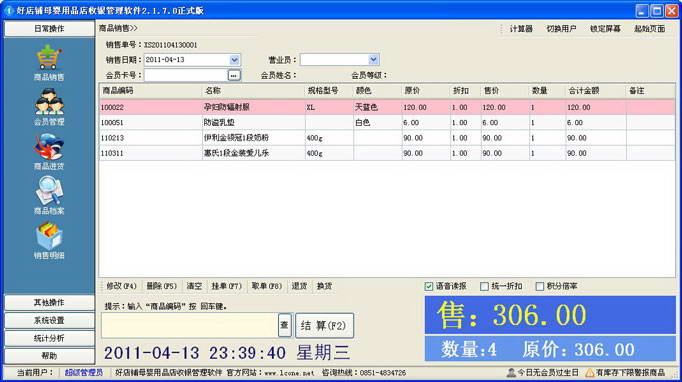682x382 pixels.
Task: Expand the 销售日期 date dropdown
Action: click(234, 60)
